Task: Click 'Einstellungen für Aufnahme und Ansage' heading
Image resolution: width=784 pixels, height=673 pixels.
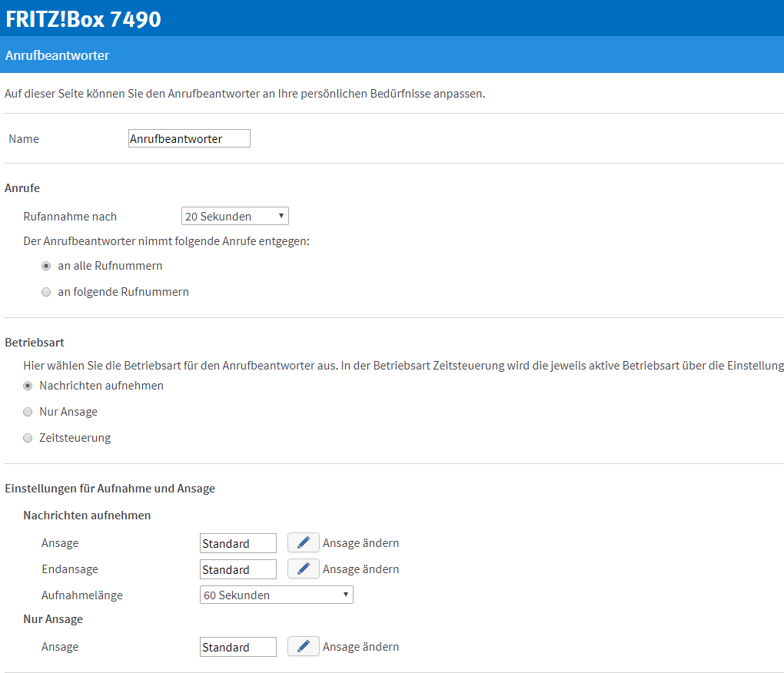Action: click(x=110, y=488)
